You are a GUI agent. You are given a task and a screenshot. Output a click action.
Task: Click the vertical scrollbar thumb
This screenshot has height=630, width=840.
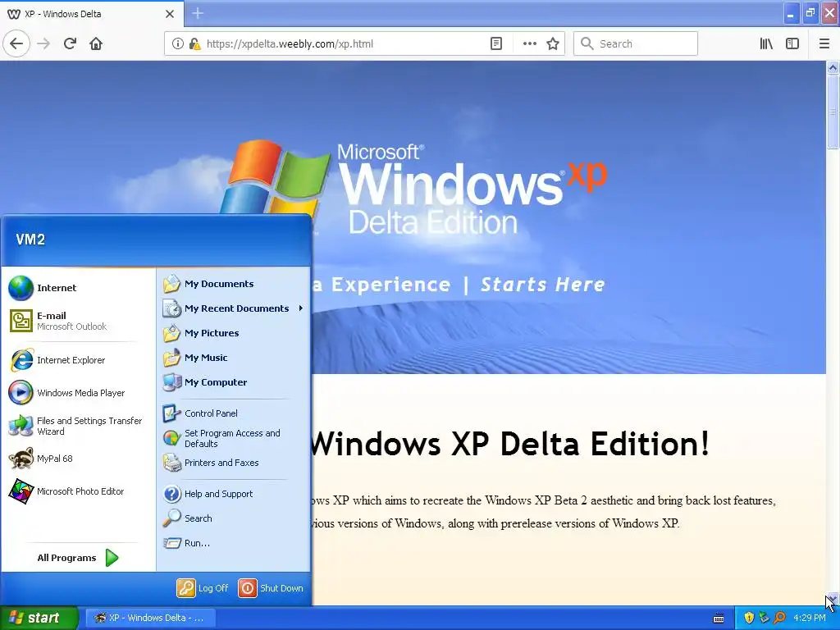pos(833,112)
